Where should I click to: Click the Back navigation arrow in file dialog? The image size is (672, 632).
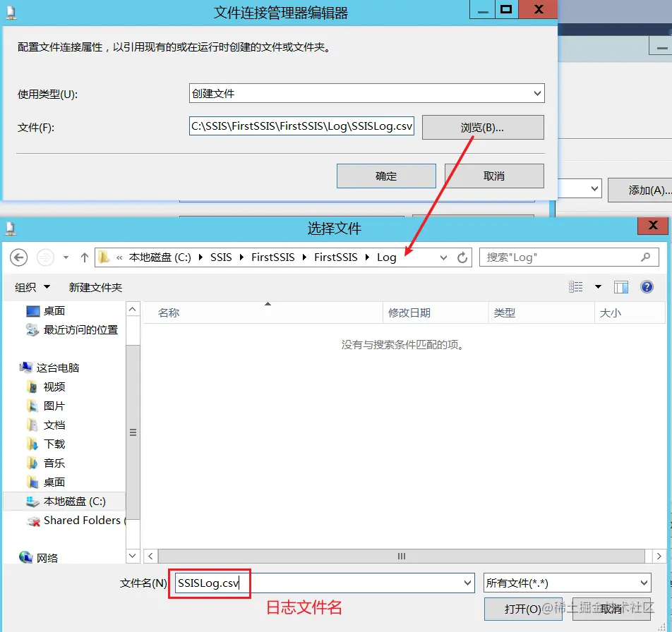(x=19, y=257)
